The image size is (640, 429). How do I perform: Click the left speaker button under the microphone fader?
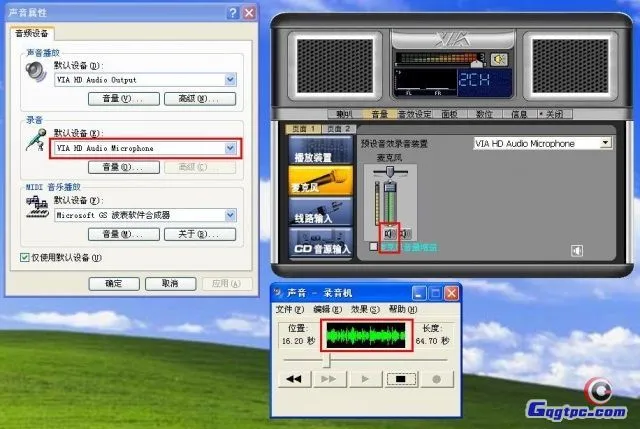pos(389,234)
